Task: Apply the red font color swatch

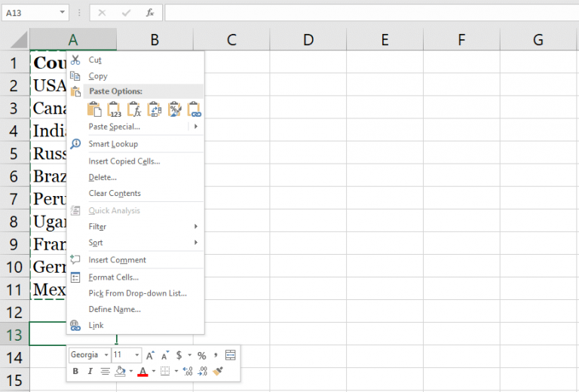Action: click(x=142, y=371)
